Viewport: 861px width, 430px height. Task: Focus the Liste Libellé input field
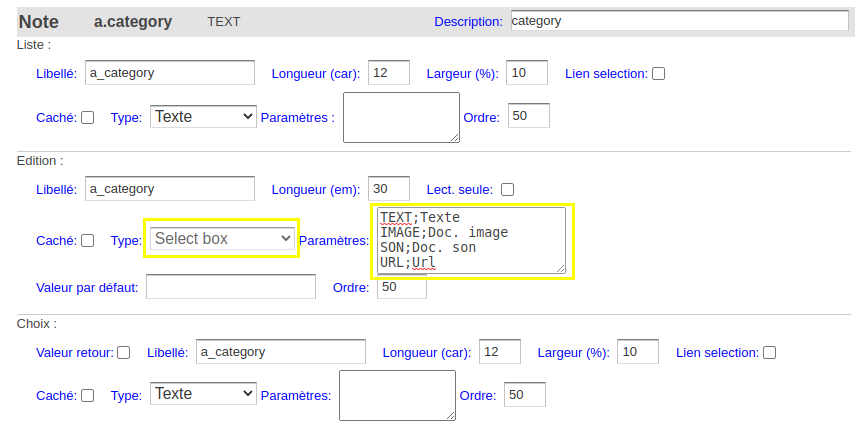[x=170, y=72]
